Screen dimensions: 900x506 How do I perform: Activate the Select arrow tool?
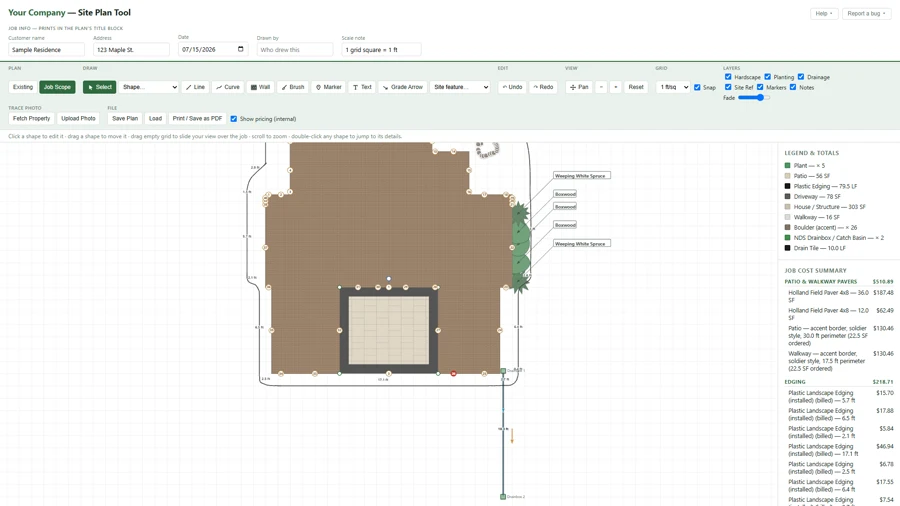99,87
